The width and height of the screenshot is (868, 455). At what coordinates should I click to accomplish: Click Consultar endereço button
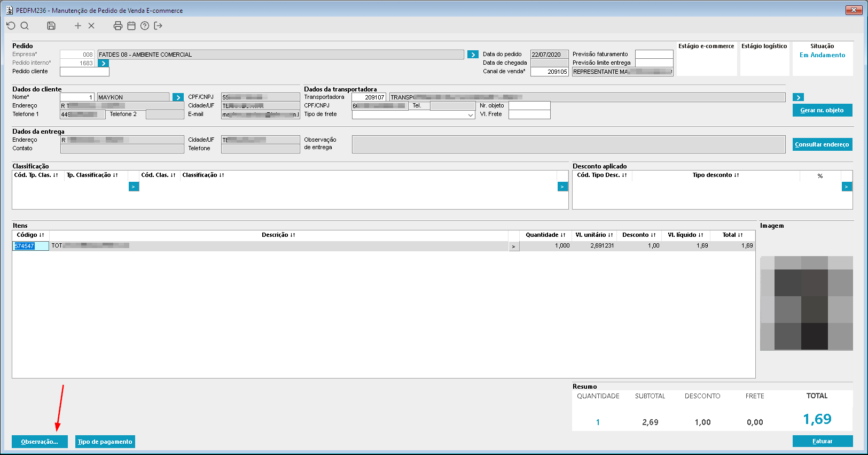[x=822, y=144]
